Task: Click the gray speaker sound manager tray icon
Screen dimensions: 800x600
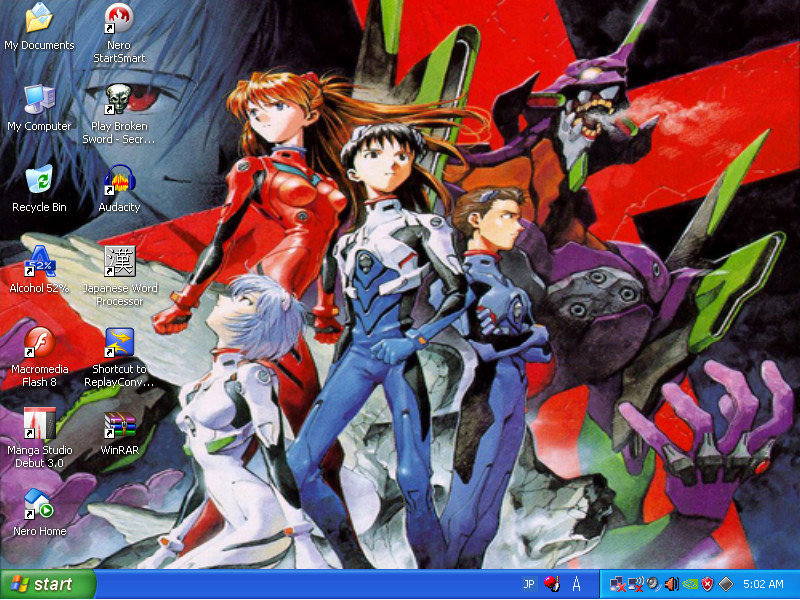Action: [x=654, y=584]
